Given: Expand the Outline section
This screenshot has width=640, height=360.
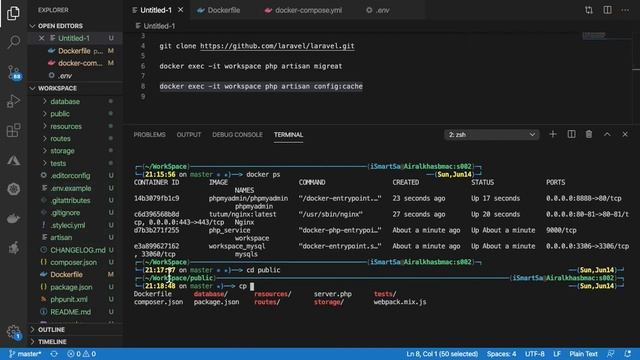Looking at the screenshot, I should tap(75, 329).
